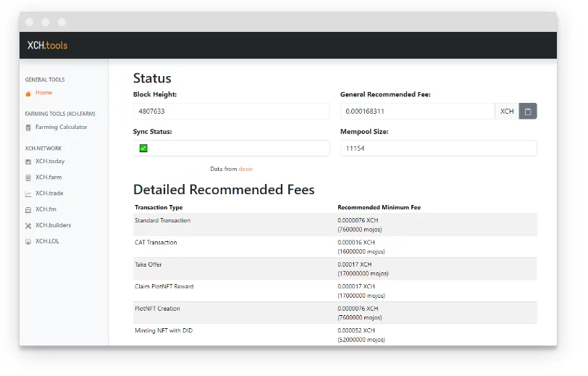Click the XCH.trade chart icon
Image resolution: width=588 pixels, height=376 pixels.
pyautogui.click(x=28, y=193)
